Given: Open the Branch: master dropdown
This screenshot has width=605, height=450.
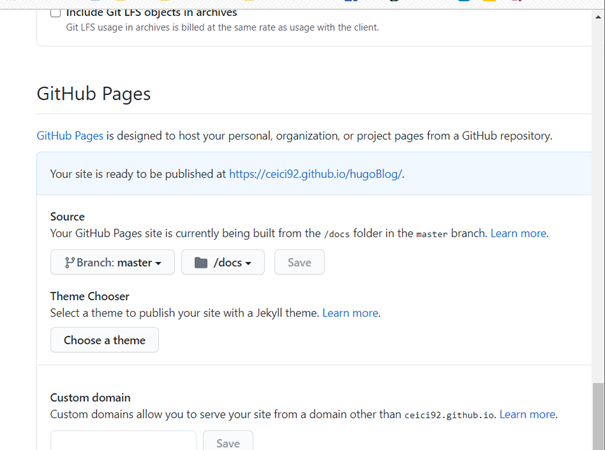Looking at the screenshot, I should (x=112, y=262).
